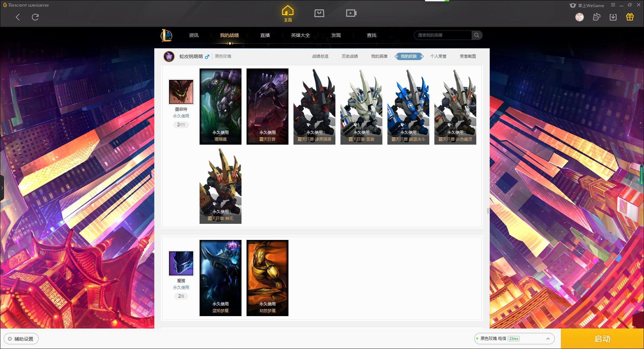Image resolution: width=644 pixels, height=349 pixels.
Task: Open the 英雄大全 champions menu
Action: pyautogui.click(x=301, y=35)
